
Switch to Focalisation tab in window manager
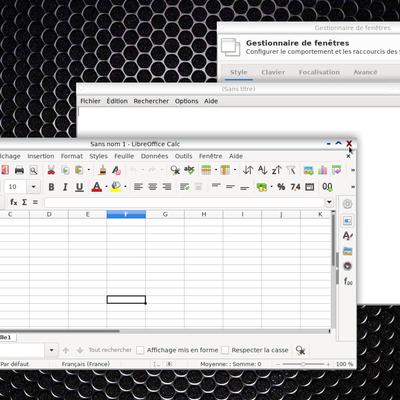pyautogui.click(x=319, y=72)
